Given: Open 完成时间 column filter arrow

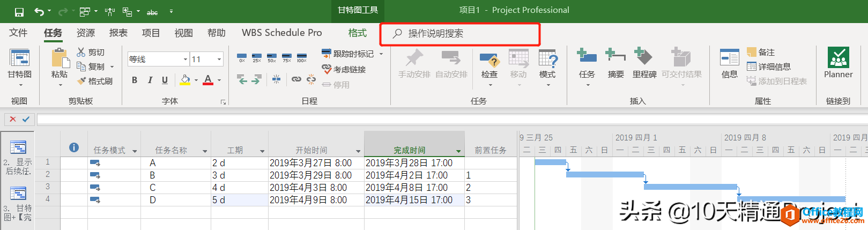Looking at the screenshot, I should (x=458, y=151).
